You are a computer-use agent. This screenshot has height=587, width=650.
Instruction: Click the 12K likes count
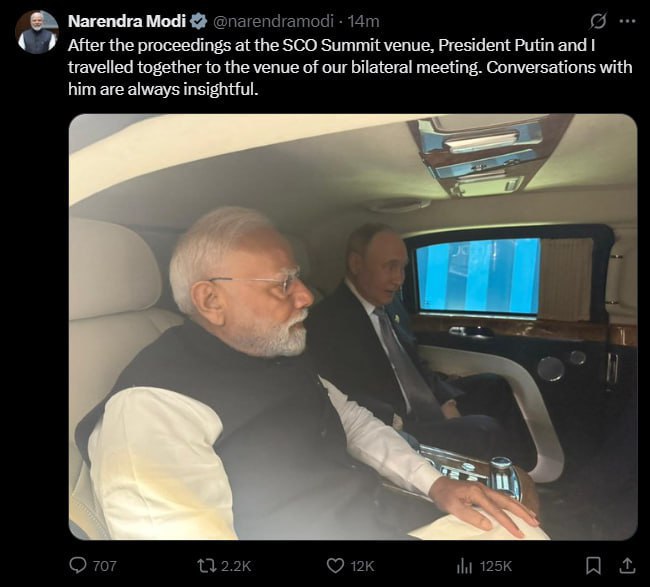pos(363,566)
